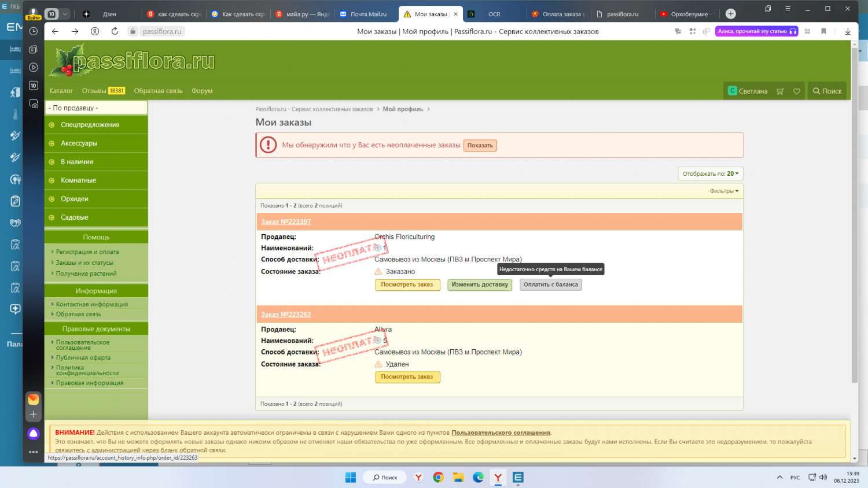
Task: Open a new browser tab with plus icon
Action: coord(731,14)
